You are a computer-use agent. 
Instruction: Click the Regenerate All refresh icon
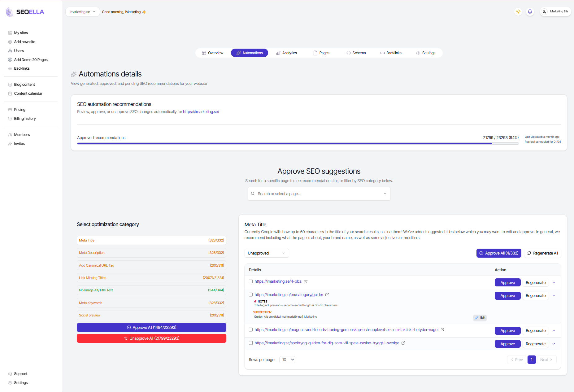pos(529,253)
